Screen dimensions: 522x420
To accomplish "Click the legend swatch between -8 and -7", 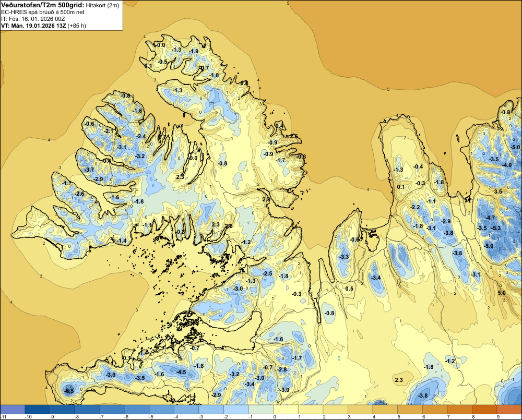I will (x=87, y=410).
